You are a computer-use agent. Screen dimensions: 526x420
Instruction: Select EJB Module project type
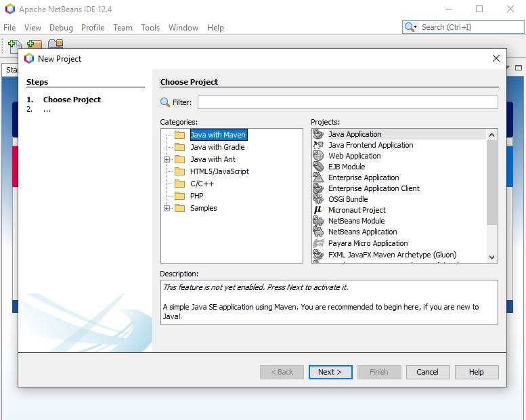pyautogui.click(x=347, y=167)
